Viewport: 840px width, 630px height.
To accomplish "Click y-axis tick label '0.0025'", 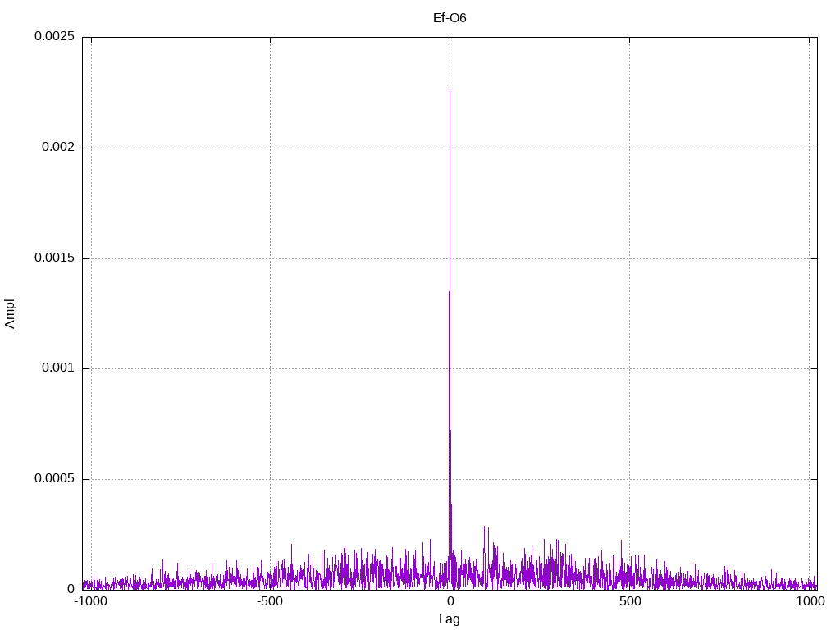I will [54, 36].
